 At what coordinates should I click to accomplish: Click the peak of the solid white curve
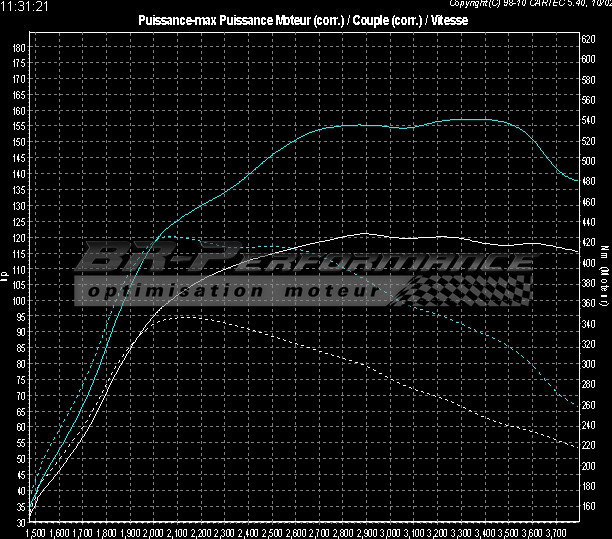coord(365,233)
